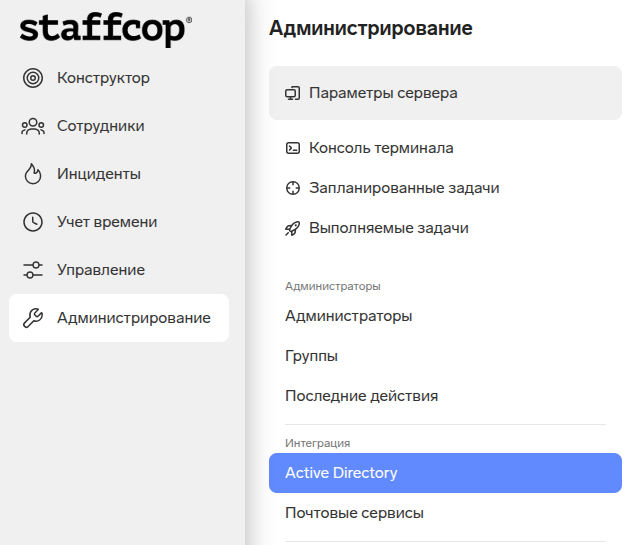This screenshot has height=545, width=639.
Task: Open the Группы page
Action: pos(311,356)
